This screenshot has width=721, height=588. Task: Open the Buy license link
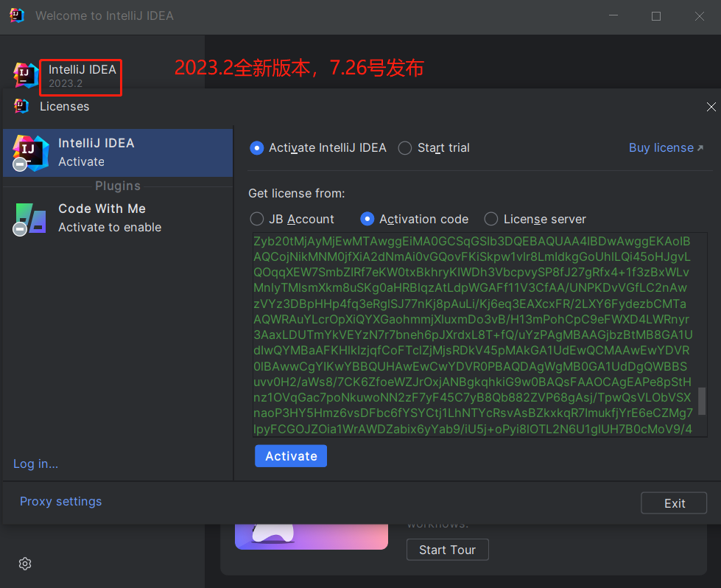point(666,147)
